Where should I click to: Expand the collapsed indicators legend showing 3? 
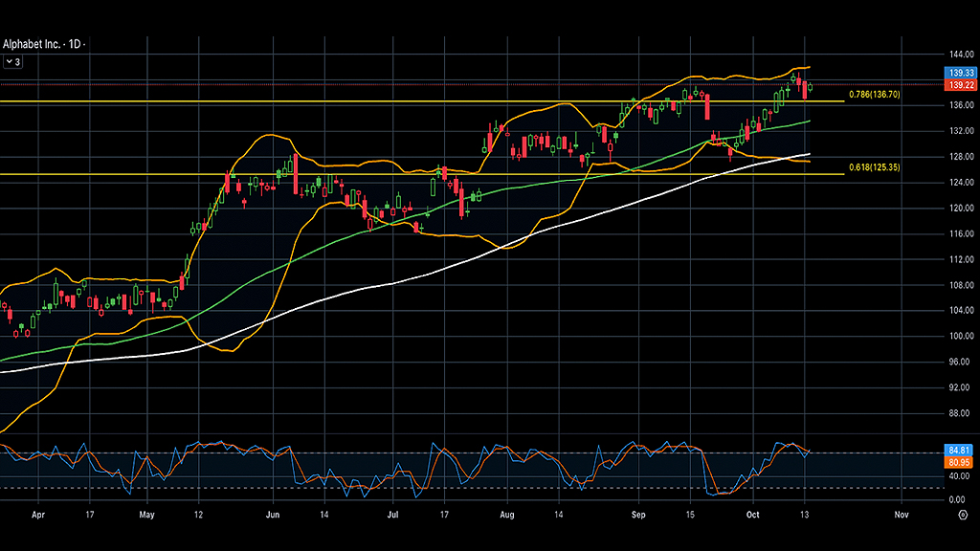13,62
